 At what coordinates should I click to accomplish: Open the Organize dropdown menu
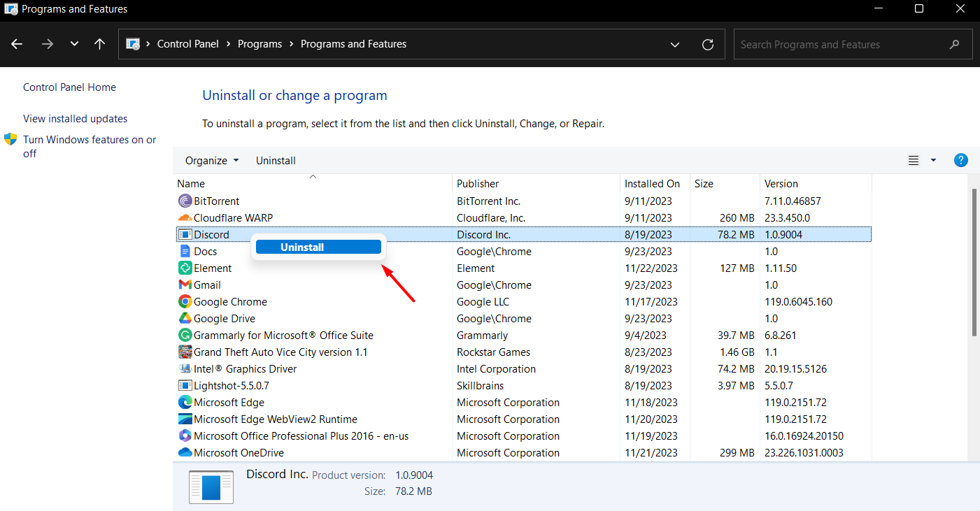(x=212, y=160)
